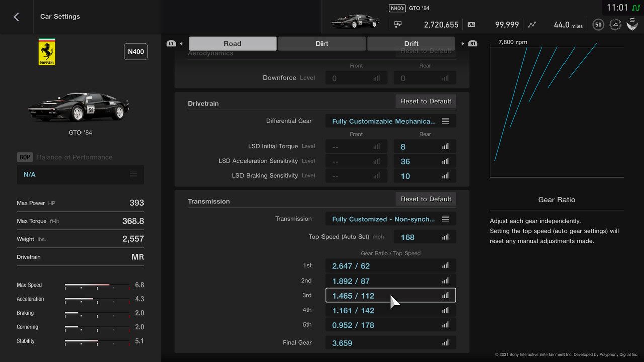Select Top Speed Auto Set field 168
Viewport: 644px width, 362px height.
425,237
